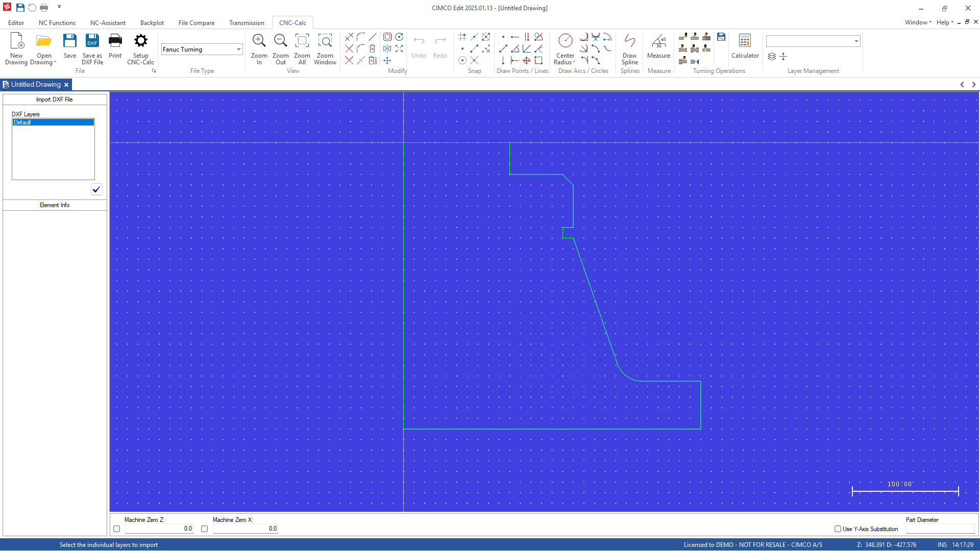Enable the Machine Zero X checkbox
Image resolution: width=980 pixels, height=551 pixels.
204,529
